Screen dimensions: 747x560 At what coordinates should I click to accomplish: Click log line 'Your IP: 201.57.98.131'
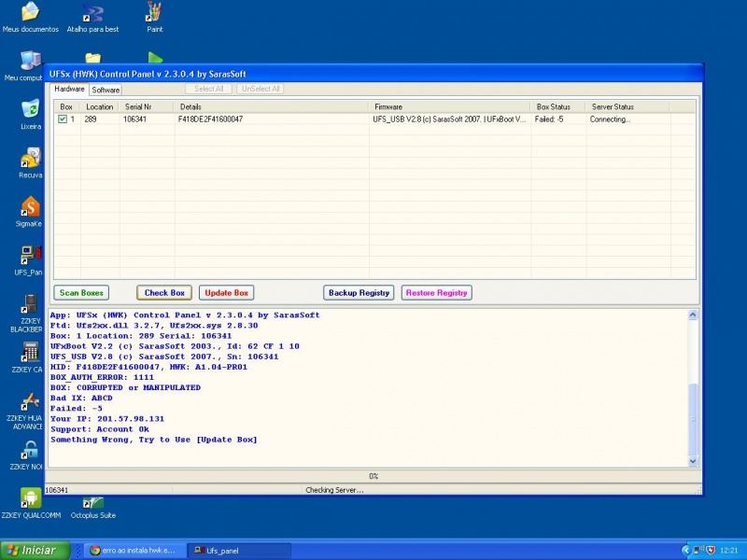point(107,418)
